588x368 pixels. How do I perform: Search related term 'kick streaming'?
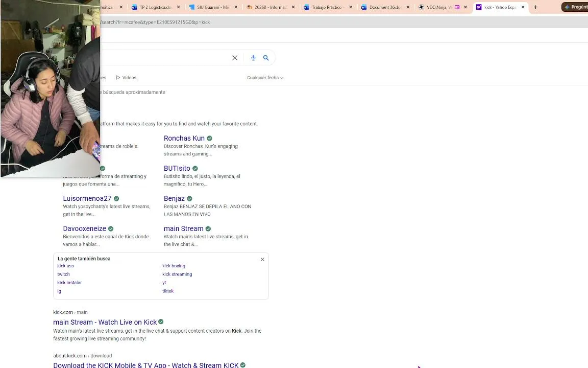pyautogui.click(x=177, y=274)
